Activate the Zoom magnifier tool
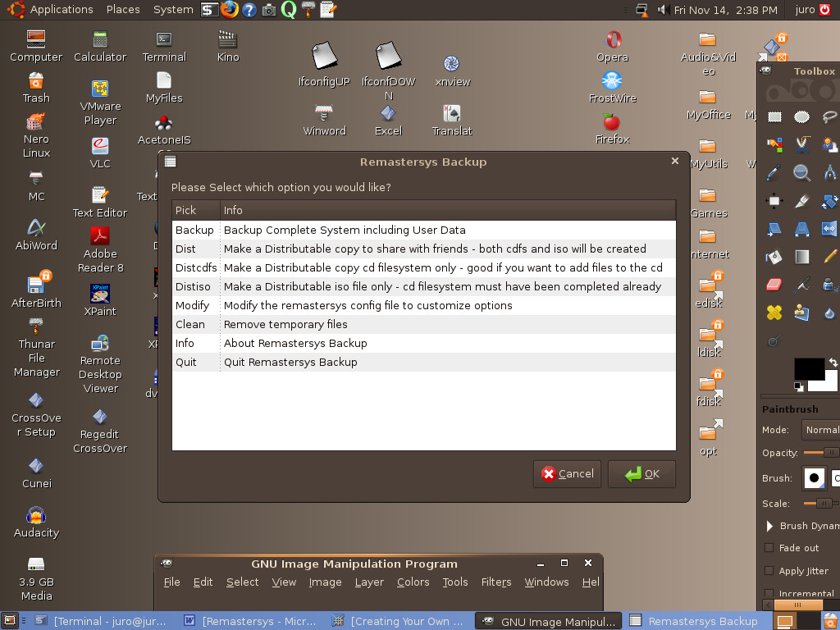The width and height of the screenshot is (840, 630). click(x=802, y=173)
